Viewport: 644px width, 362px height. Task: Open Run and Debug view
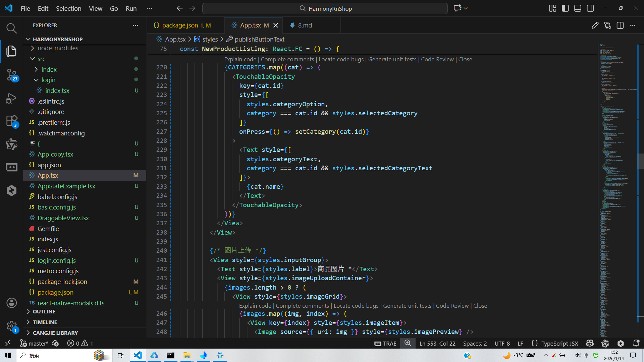point(11,98)
